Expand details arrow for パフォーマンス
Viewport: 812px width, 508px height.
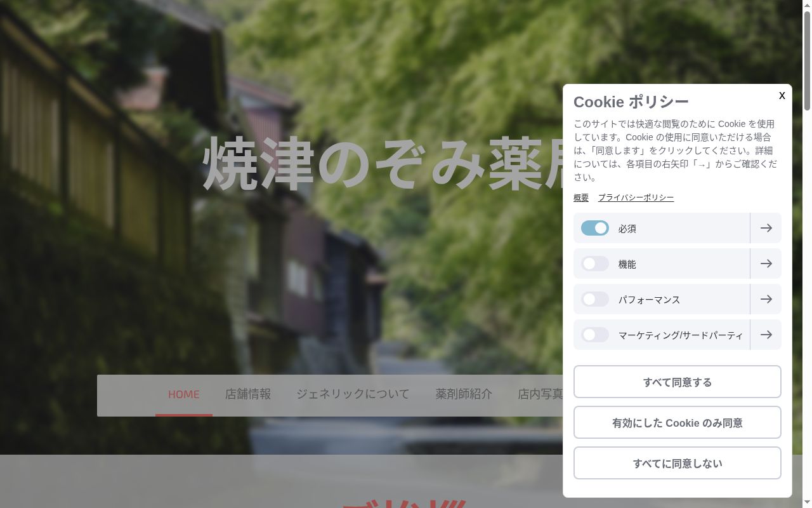766,299
